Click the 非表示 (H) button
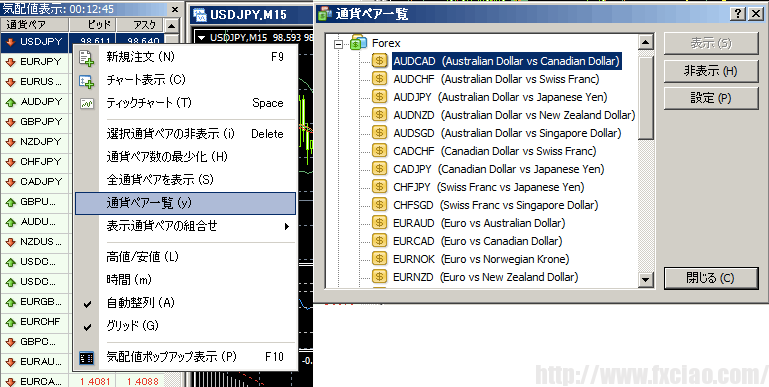The width and height of the screenshot is (769, 387). 711,72
